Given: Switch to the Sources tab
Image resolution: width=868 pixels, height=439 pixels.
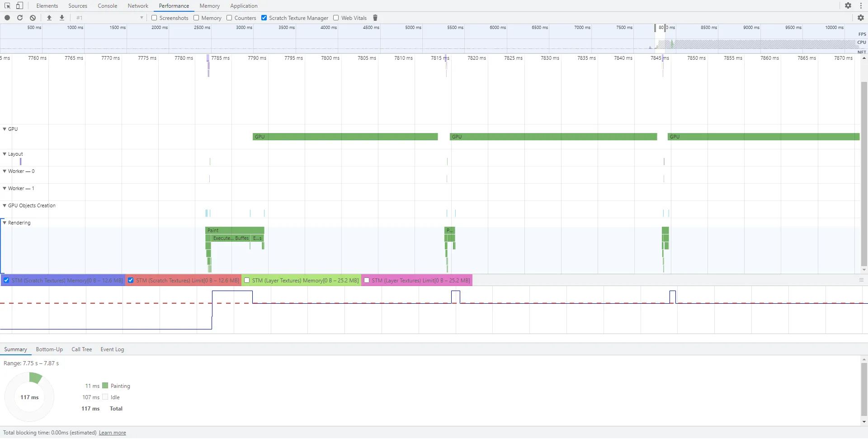Looking at the screenshot, I should tap(78, 6).
